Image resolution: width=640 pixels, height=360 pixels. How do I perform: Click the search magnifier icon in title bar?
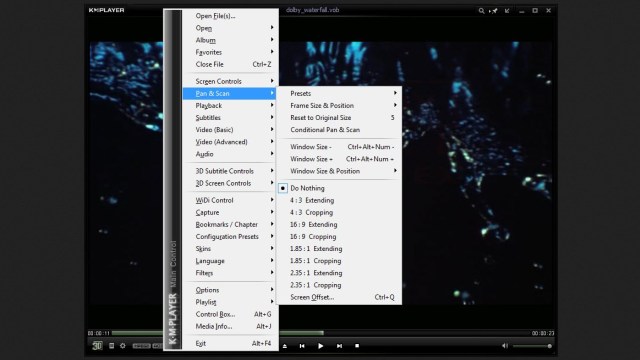coord(481,11)
